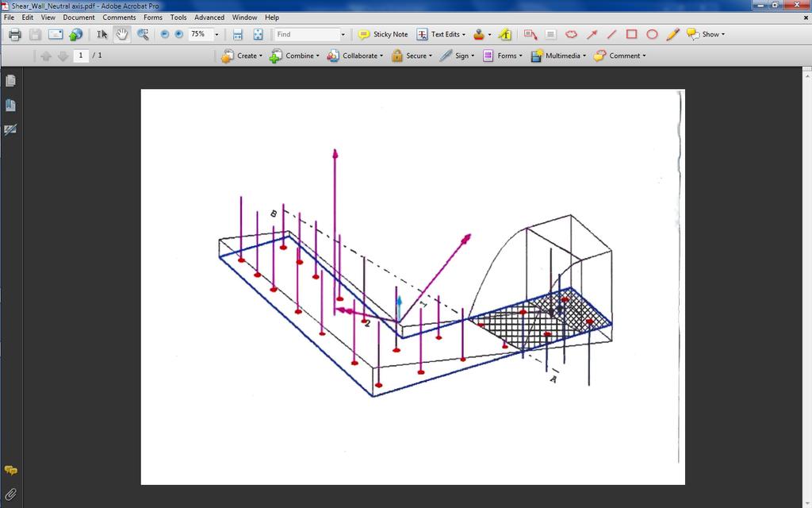Open the Show comments menu
The width and height of the screenshot is (812, 508).
705,35
